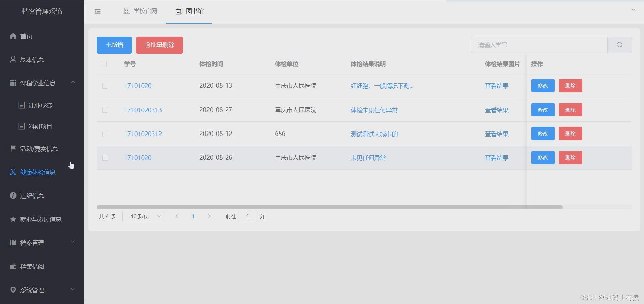644x304 pixels.
Task: Click the book icon beside 档案管理
Action: (x=13, y=242)
